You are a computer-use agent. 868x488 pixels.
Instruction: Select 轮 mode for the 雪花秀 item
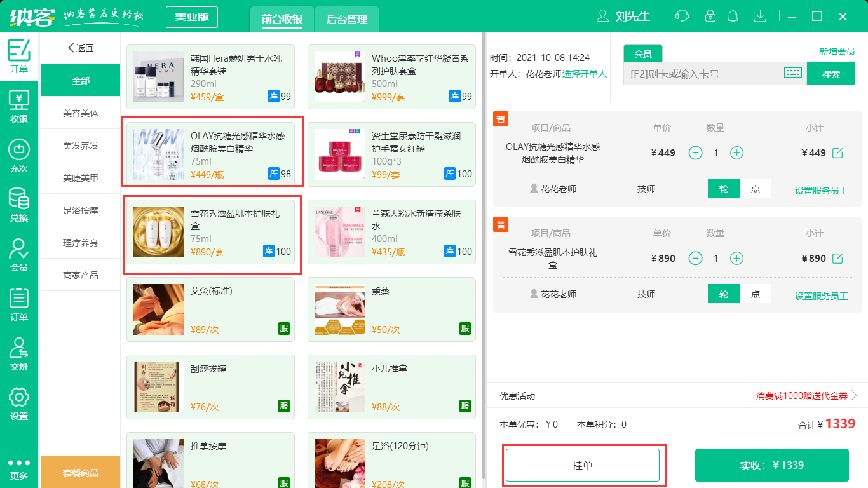[724, 294]
